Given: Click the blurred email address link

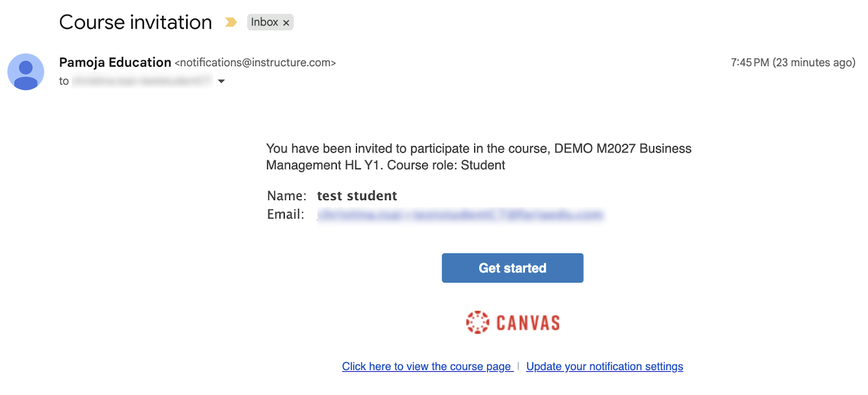Looking at the screenshot, I should tap(460, 215).
